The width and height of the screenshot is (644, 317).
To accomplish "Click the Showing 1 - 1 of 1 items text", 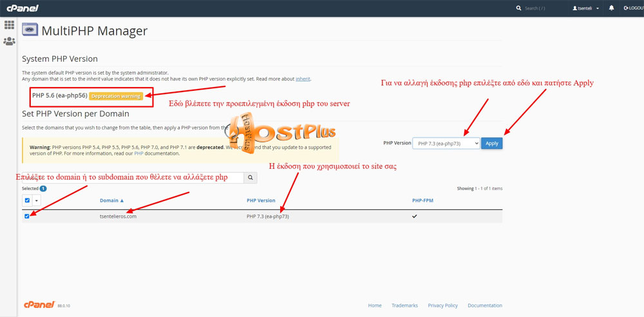I will coord(480,188).
